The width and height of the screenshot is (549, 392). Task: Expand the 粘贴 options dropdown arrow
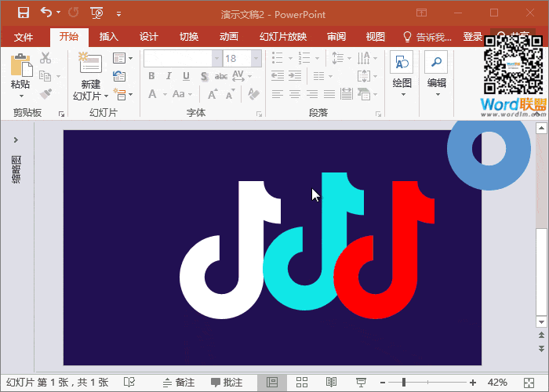(x=21, y=96)
